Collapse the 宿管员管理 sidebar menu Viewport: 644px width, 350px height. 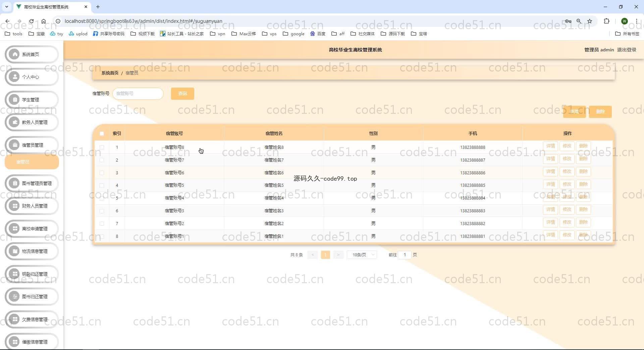point(32,145)
